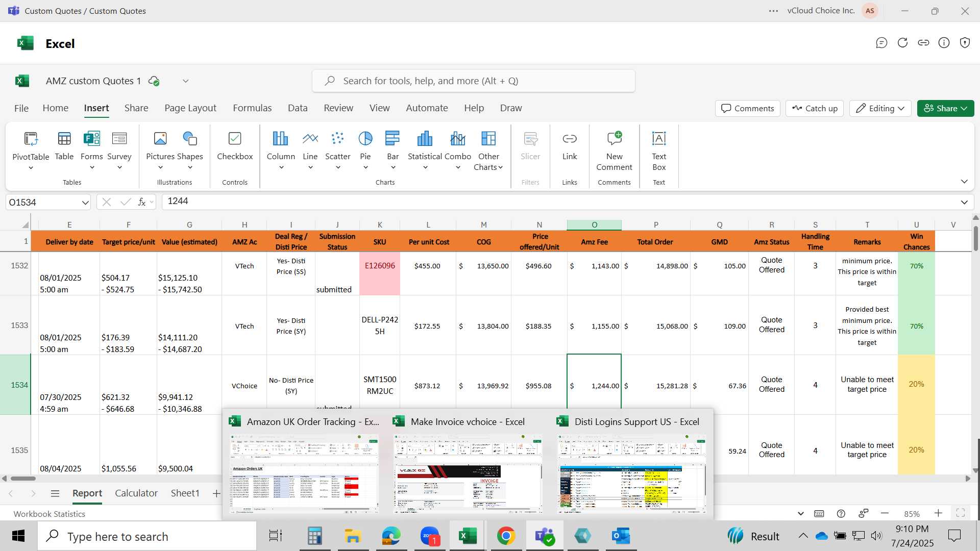980x551 pixels.
Task: Open Disti Logins Support US preview
Action: pyautogui.click(x=632, y=464)
